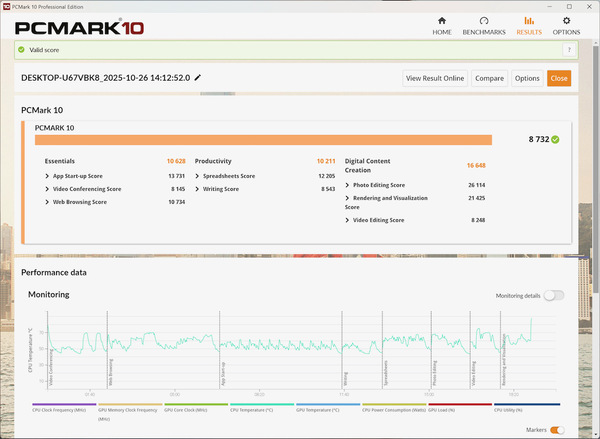Expand Video Editing Score details
600x439 pixels.
(x=347, y=220)
